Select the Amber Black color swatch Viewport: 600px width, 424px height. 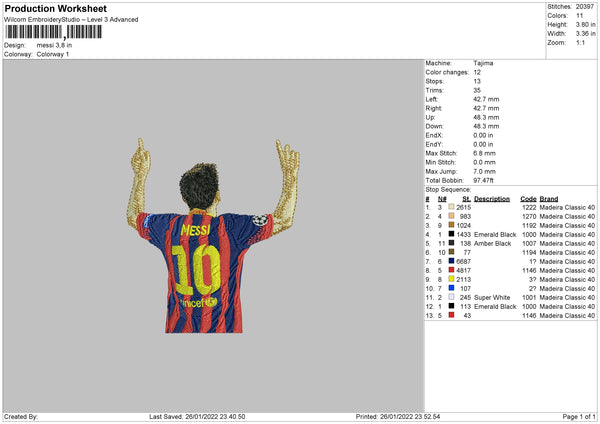click(451, 243)
